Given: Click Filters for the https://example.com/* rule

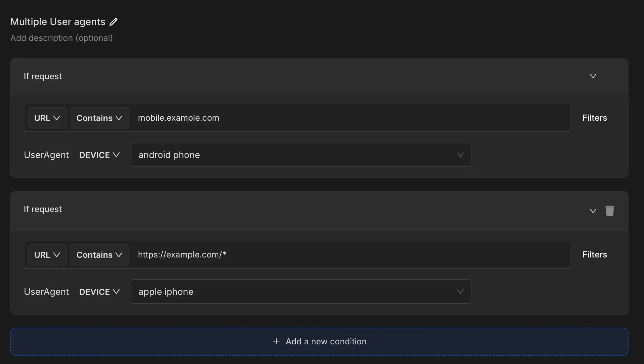Looking at the screenshot, I should [x=594, y=255].
